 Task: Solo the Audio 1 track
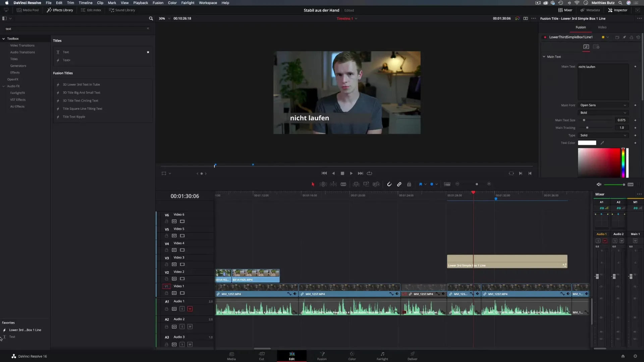pyautogui.click(x=182, y=309)
